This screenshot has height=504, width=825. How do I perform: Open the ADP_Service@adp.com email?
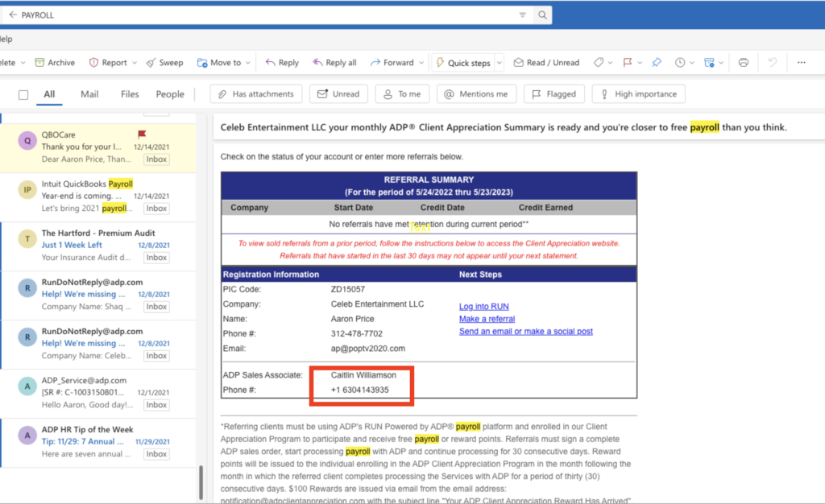pos(98,393)
